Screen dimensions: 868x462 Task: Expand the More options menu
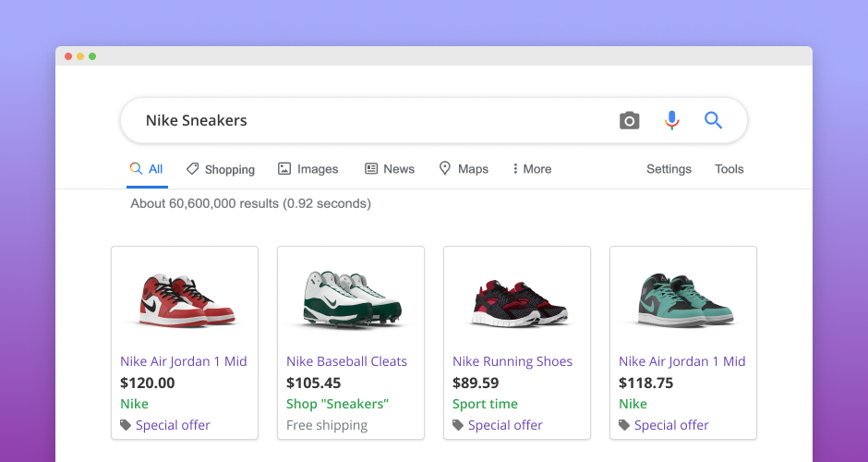pyautogui.click(x=533, y=169)
